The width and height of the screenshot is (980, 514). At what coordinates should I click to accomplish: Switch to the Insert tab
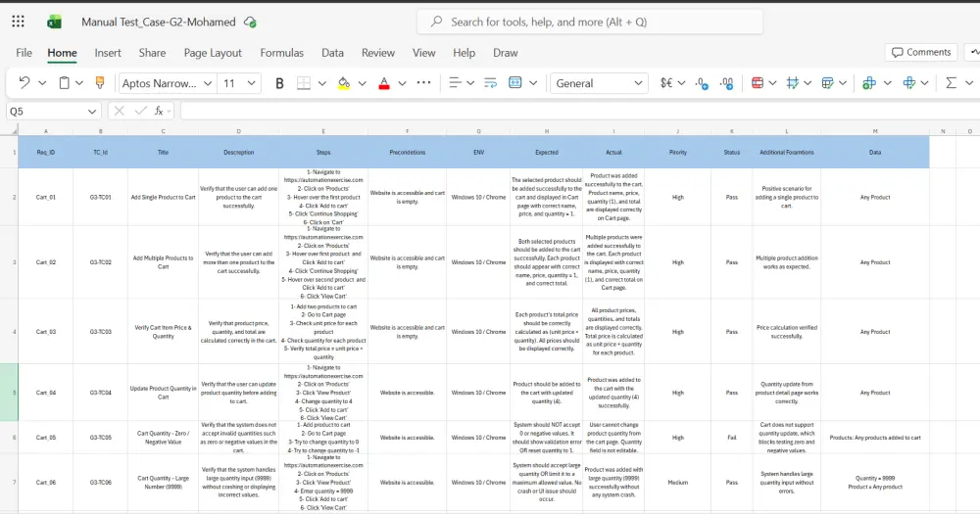pos(108,53)
